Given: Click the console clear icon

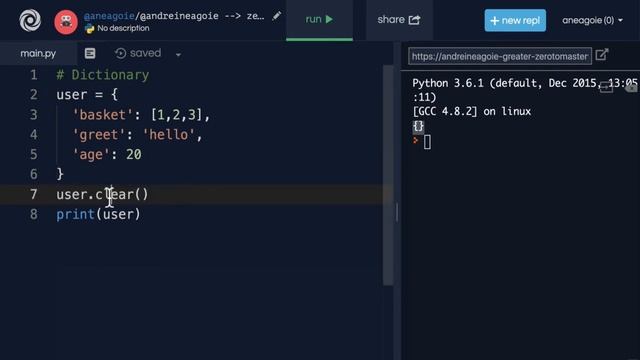Looking at the screenshot, I should point(631,87).
